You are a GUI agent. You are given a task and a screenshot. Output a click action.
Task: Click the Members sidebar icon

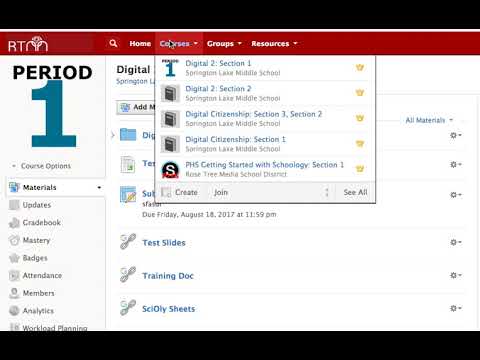pyautogui.click(x=14, y=293)
